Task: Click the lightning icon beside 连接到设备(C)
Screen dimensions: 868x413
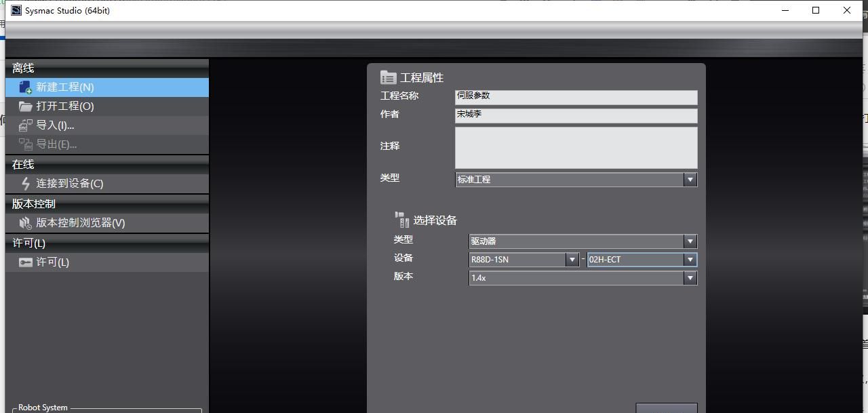Action: click(x=25, y=183)
